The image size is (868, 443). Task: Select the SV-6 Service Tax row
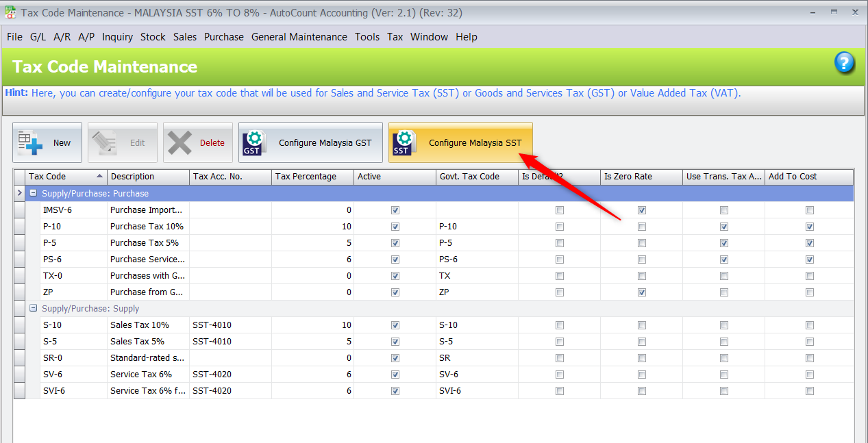[x=140, y=375]
